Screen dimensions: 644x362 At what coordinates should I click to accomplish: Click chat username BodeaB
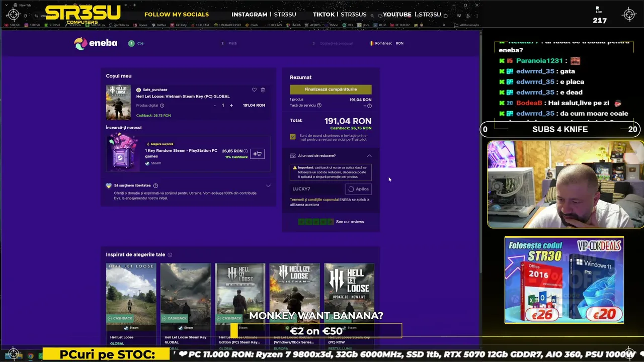point(529,103)
